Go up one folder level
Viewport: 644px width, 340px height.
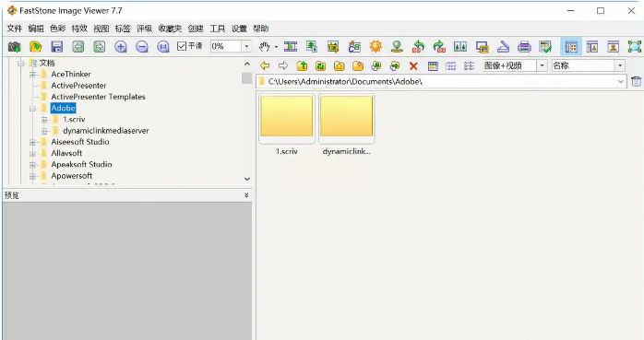click(303, 65)
